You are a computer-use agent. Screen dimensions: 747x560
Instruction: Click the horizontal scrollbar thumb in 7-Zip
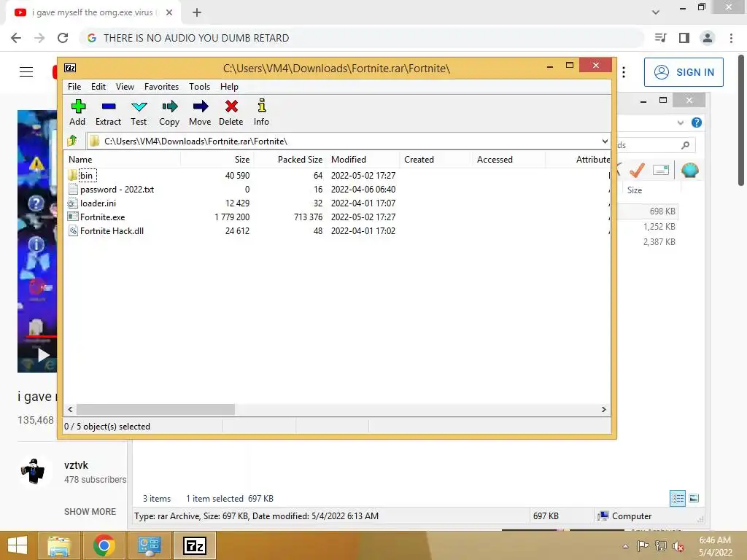(156, 410)
